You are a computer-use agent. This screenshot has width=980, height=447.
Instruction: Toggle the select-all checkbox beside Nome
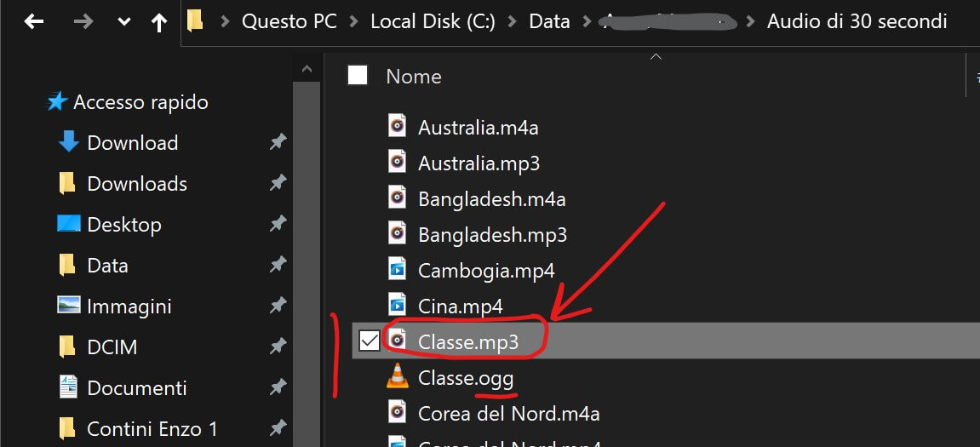coord(358,76)
